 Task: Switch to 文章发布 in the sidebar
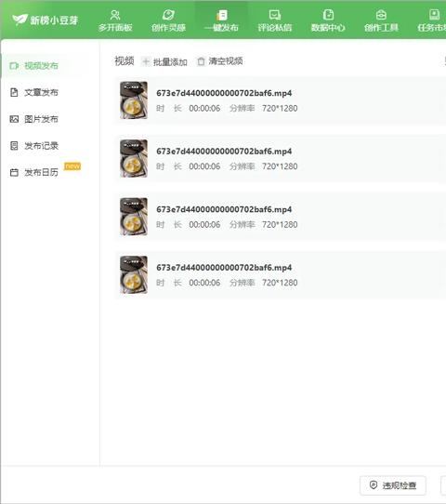point(42,92)
